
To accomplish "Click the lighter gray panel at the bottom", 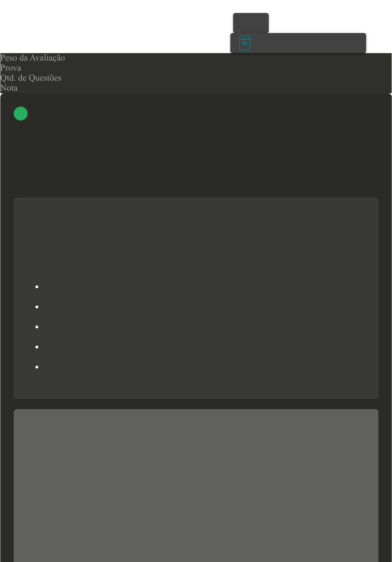I will point(196,485).
